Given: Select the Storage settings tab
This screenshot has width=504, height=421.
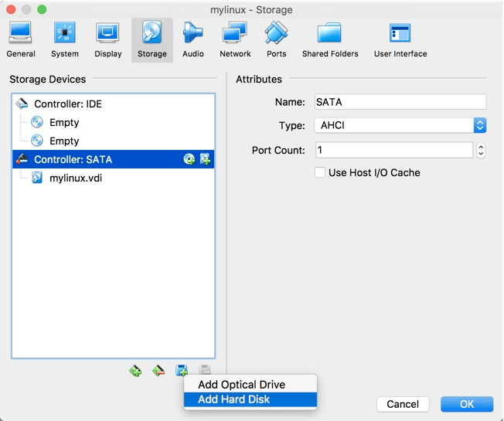Looking at the screenshot, I should coord(152,40).
